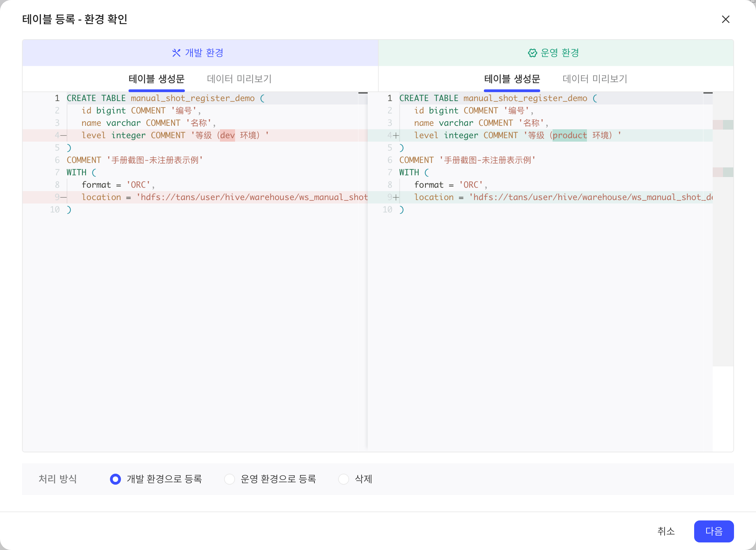
Task: Open 데이터 미리보기 tab in development pane
Action: point(239,79)
